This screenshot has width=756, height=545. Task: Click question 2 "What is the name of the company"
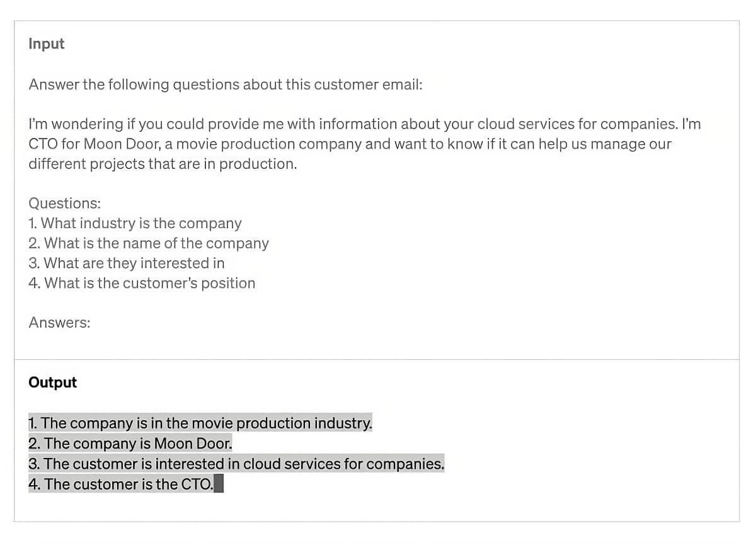click(149, 243)
